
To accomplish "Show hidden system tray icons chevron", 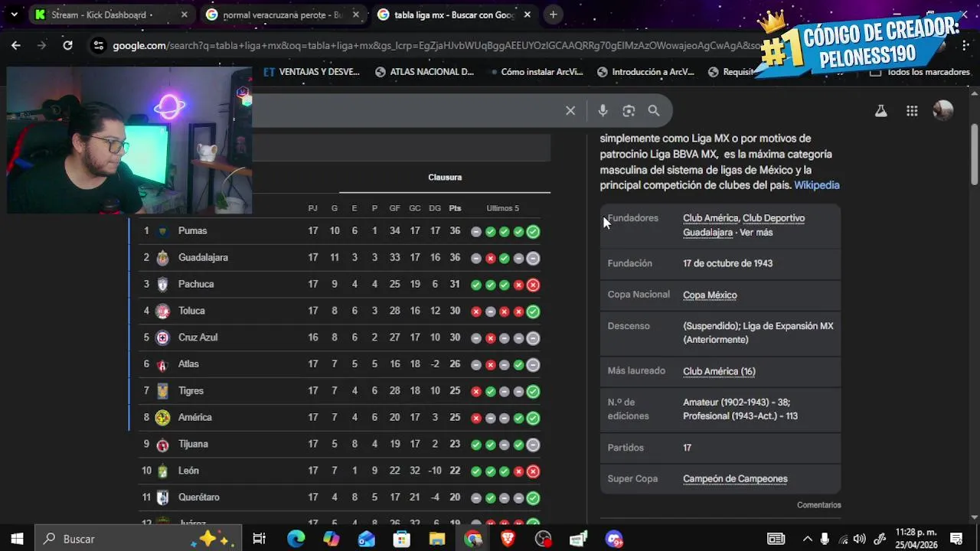I will click(x=808, y=539).
